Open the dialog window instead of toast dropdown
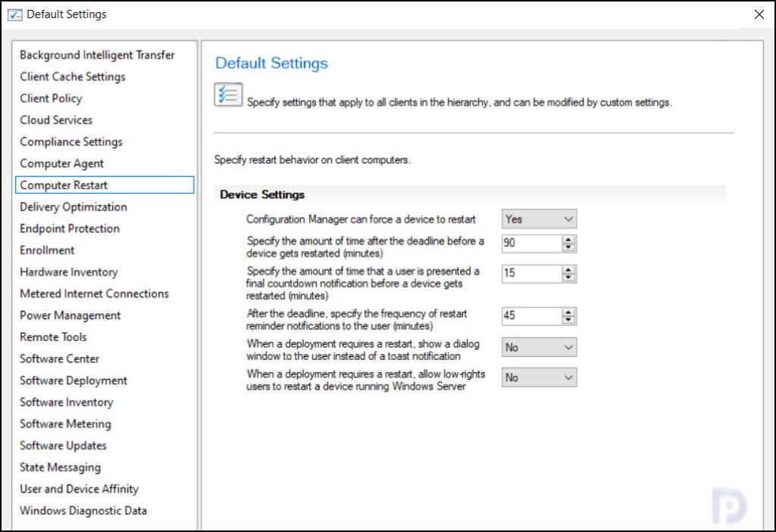776x532 pixels. pyautogui.click(x=539, y=347)
